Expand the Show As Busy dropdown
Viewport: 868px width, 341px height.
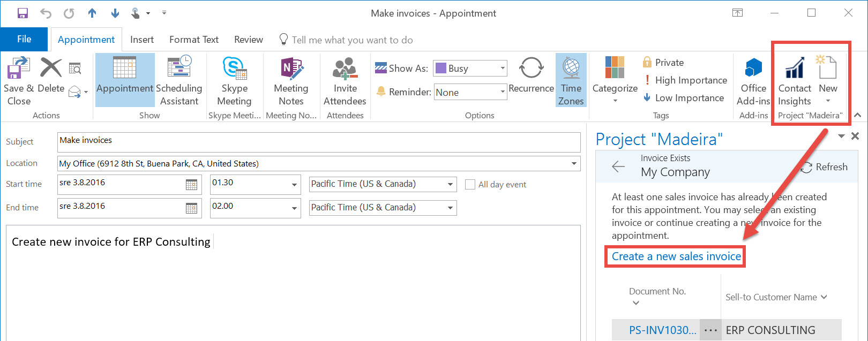click(503, 69)
